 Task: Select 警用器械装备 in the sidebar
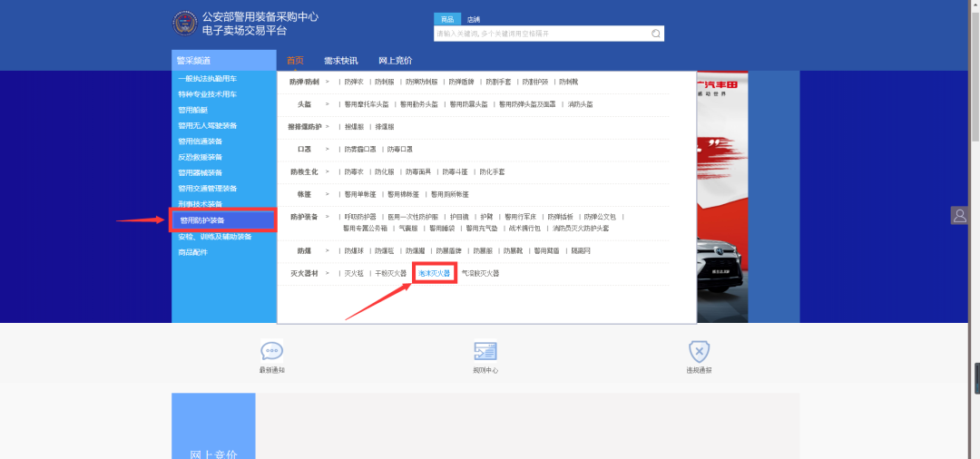[x=200, y=172]
